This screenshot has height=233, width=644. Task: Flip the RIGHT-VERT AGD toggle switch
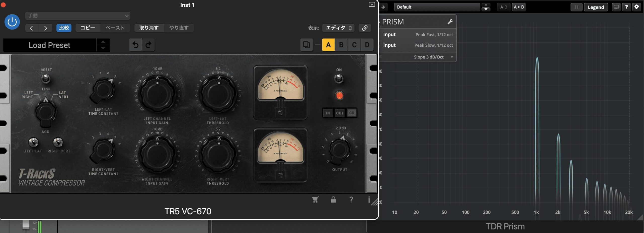click(58, 142)
